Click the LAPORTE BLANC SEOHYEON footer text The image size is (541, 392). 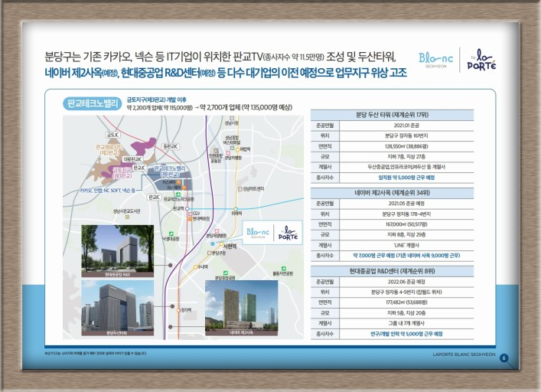click(464, 354)
